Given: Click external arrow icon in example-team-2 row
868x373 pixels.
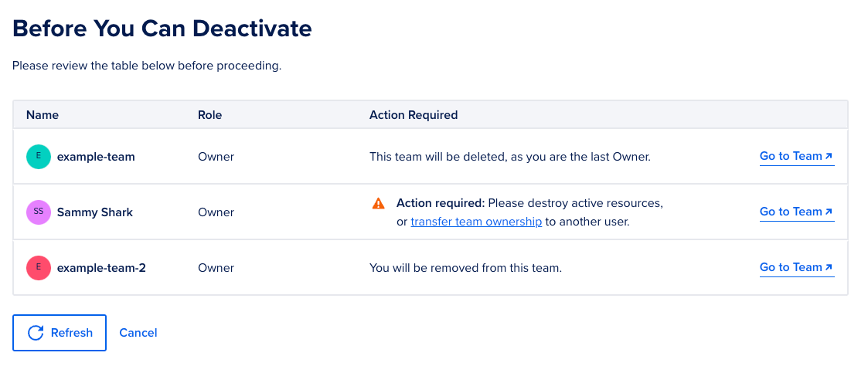Looking at the screenshot, I should tap(829, 267).
